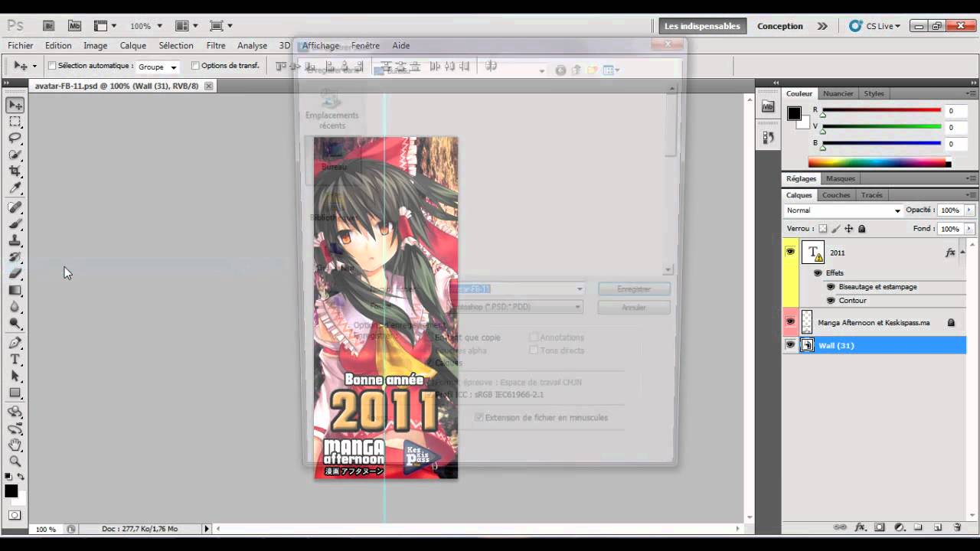Select the Lasso tool

pyautogui.click(x=15, y=138)
